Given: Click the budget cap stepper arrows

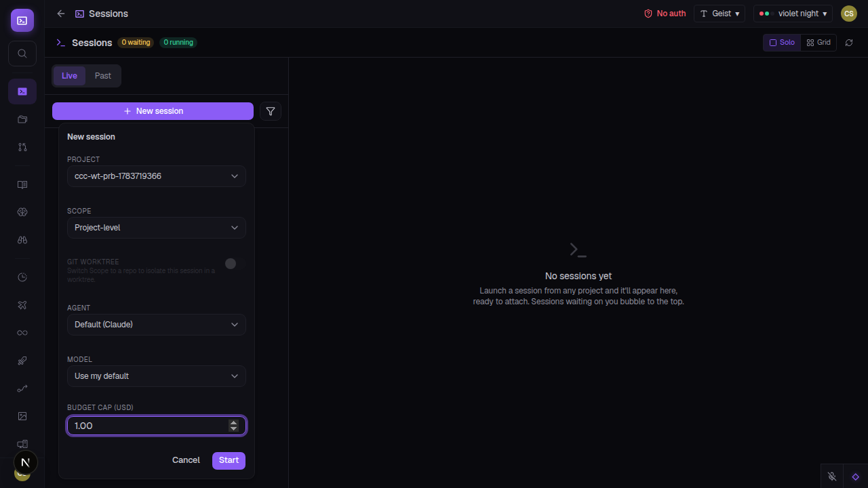Looking at the screenshot, I should 234,426.
